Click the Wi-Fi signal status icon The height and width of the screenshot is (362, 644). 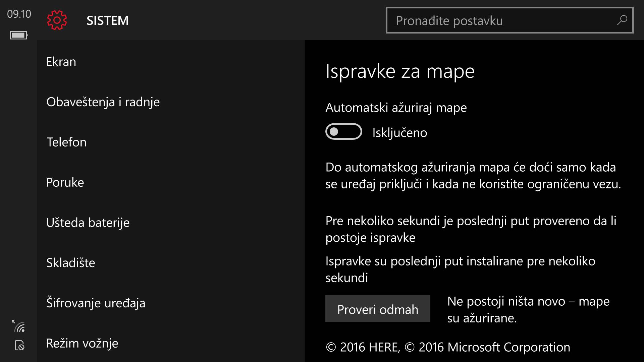(x=19, y=326)
